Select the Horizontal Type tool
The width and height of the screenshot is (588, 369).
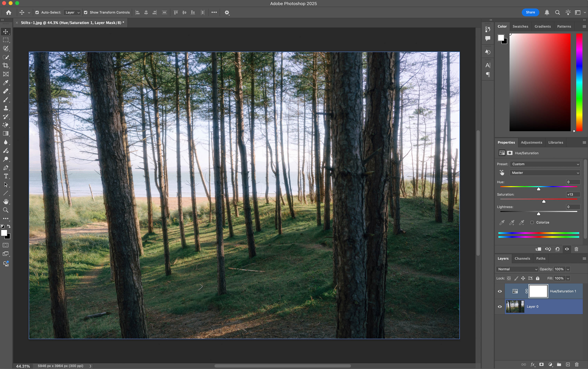click(x=6, y=176)
